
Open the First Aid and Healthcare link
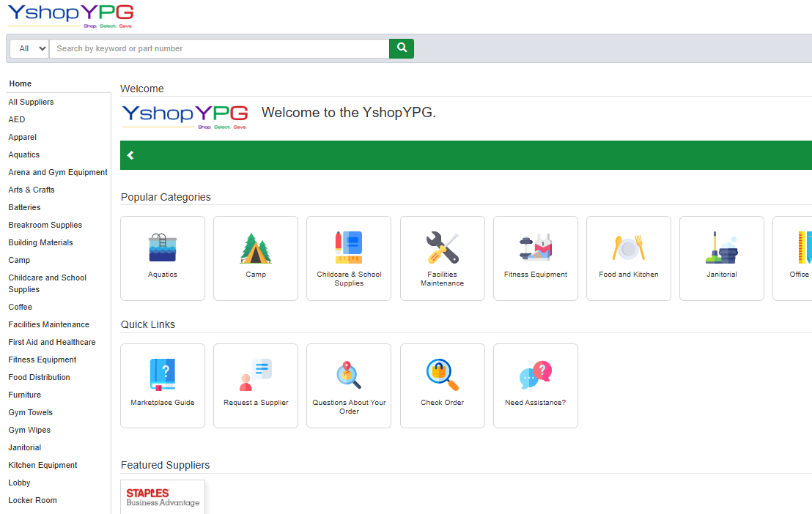click(x=52, y=342)
